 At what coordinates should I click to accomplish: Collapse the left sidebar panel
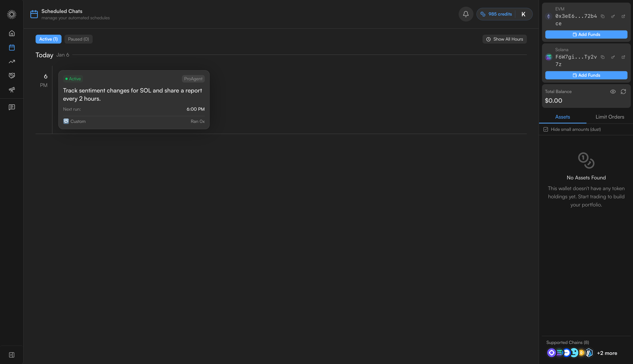pos(12,355)
